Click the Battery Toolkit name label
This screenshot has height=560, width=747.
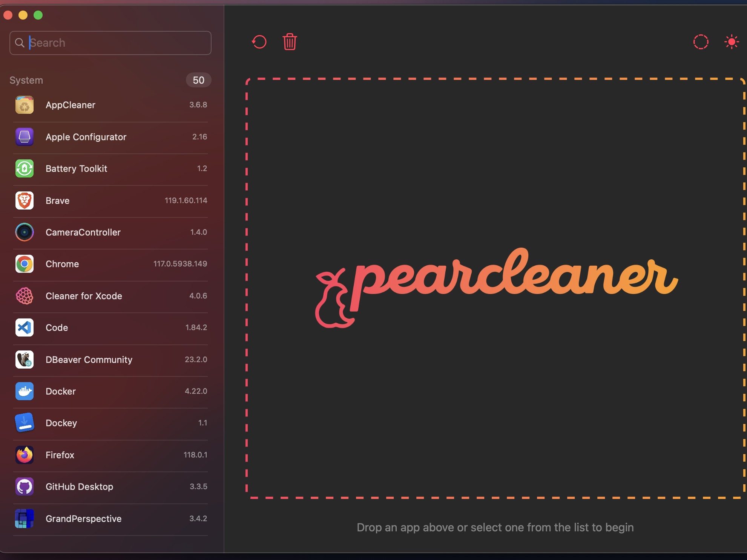(x=77, y=169)
